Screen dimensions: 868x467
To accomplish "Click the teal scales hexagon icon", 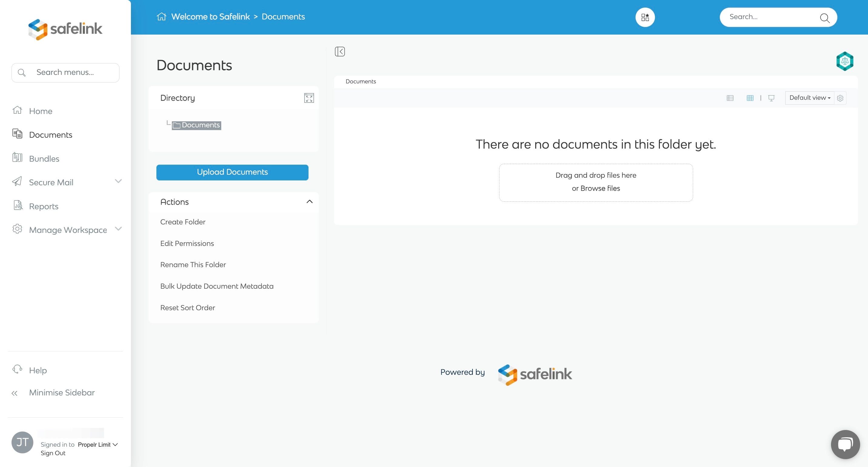I will point(845,61).
